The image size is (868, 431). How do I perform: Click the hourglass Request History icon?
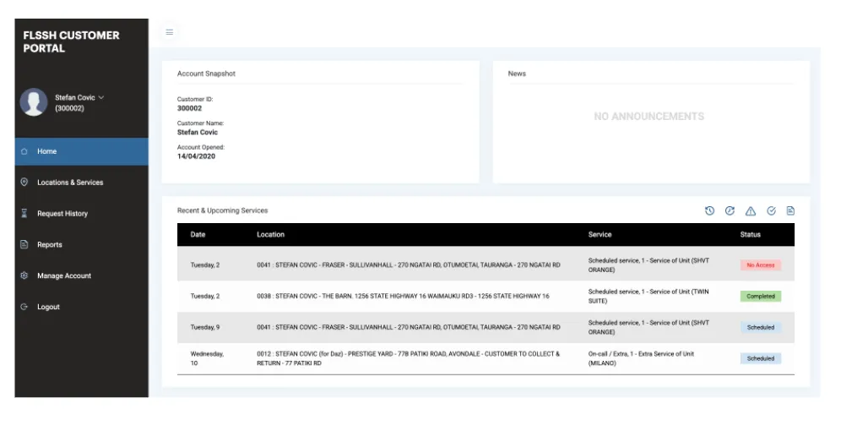[x=24, y=213]
